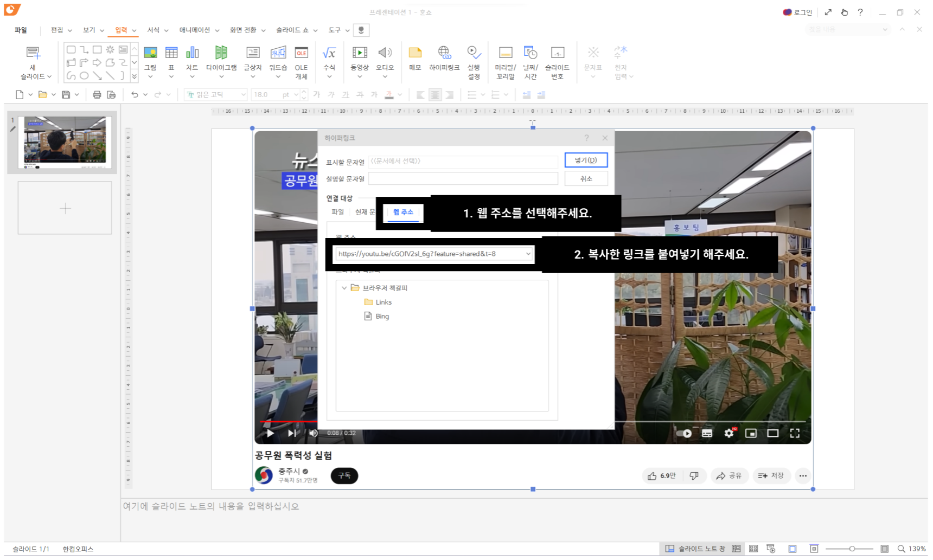Insert slide numbers via 슬라이드 번호
933x560 pixels.
558,60
